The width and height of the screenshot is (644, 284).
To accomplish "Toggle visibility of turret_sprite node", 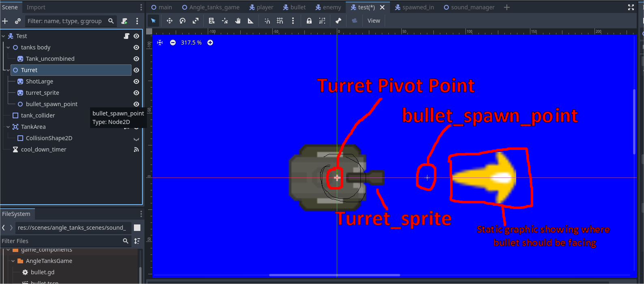I will click(x=136, y=93).
